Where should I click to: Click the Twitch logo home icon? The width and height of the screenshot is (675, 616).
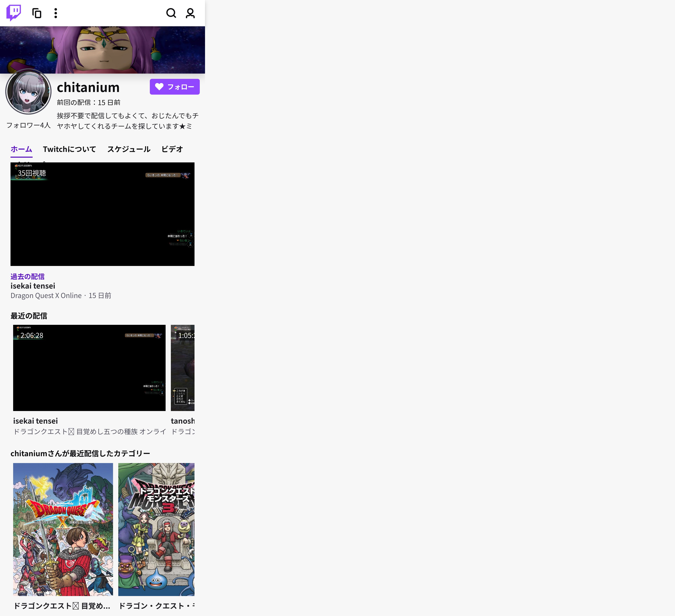click(x=14, y=13)
